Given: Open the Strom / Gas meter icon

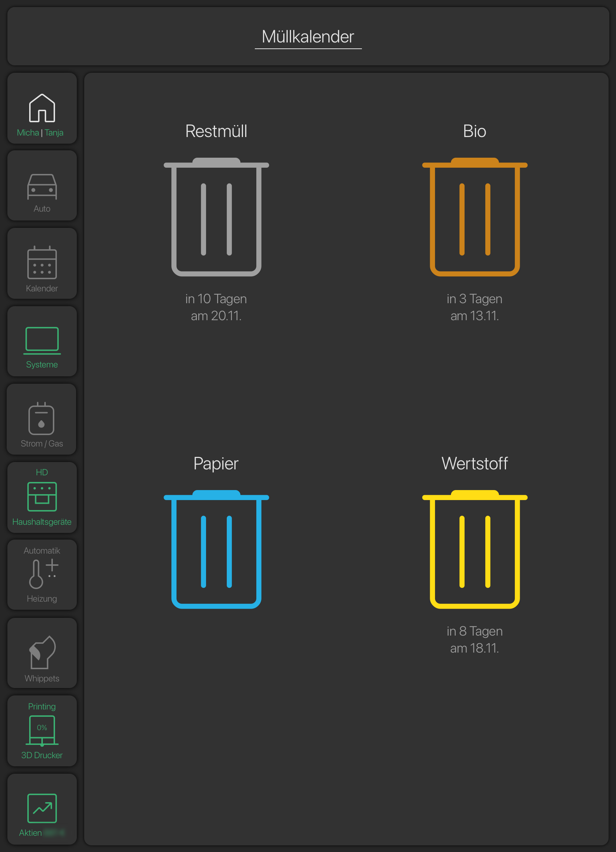Looking at the screenshot, I should tap(41, 418).
